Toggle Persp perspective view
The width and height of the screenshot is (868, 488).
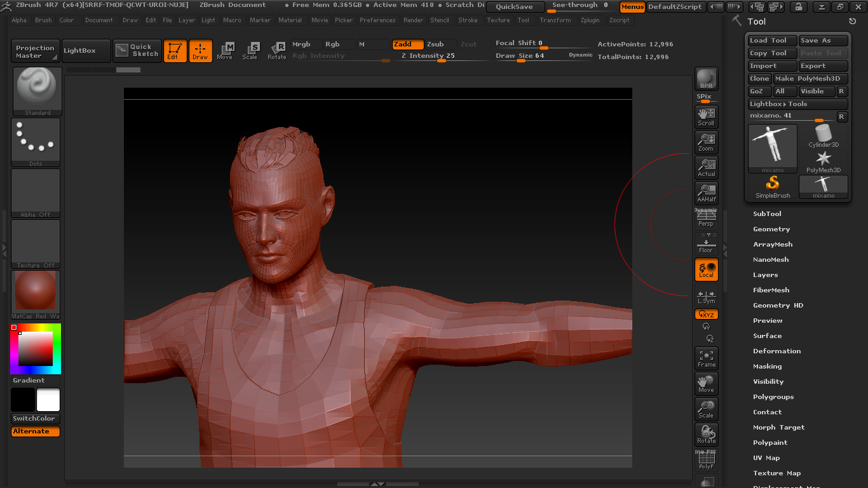[x=706, y=217]
